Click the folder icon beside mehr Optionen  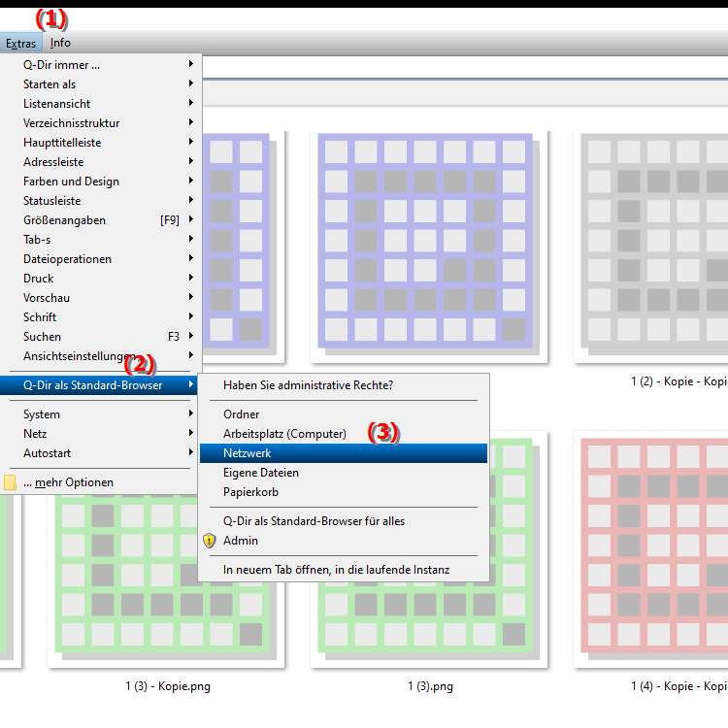pyautogui.click(x=10, y=482)
